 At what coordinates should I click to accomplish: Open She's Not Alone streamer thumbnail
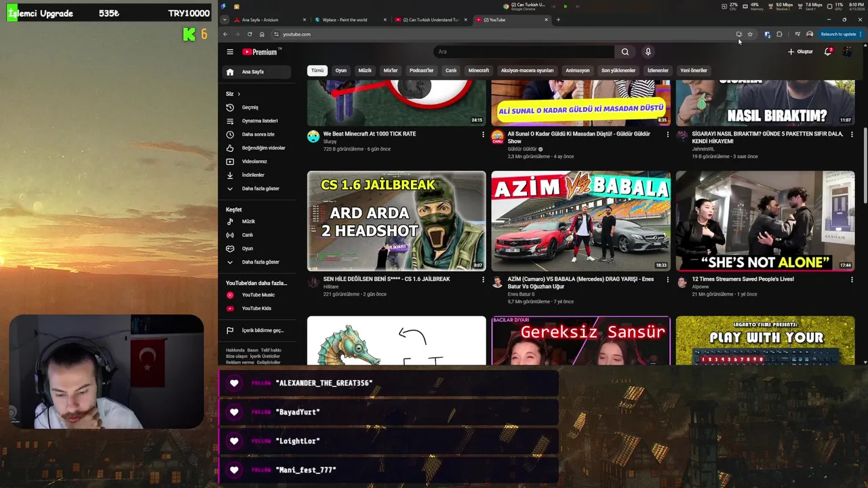(766, 221)
